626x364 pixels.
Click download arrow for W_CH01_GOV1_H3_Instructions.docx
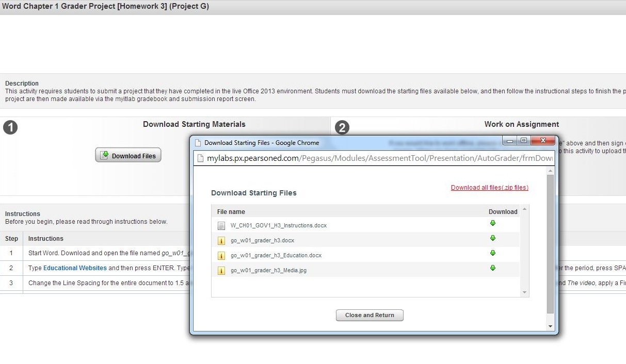(x=493, y=223)
